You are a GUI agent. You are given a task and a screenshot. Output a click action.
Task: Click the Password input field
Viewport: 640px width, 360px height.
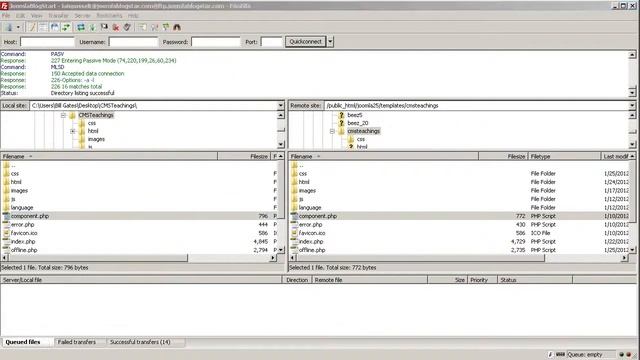point(216,42)
